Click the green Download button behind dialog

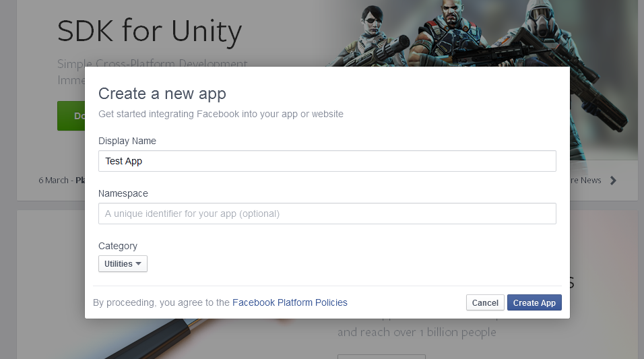click(x=71, y=116)
